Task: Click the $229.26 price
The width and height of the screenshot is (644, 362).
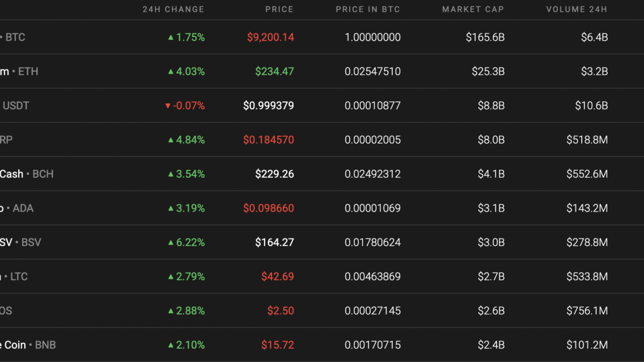Action: point(275,174)
